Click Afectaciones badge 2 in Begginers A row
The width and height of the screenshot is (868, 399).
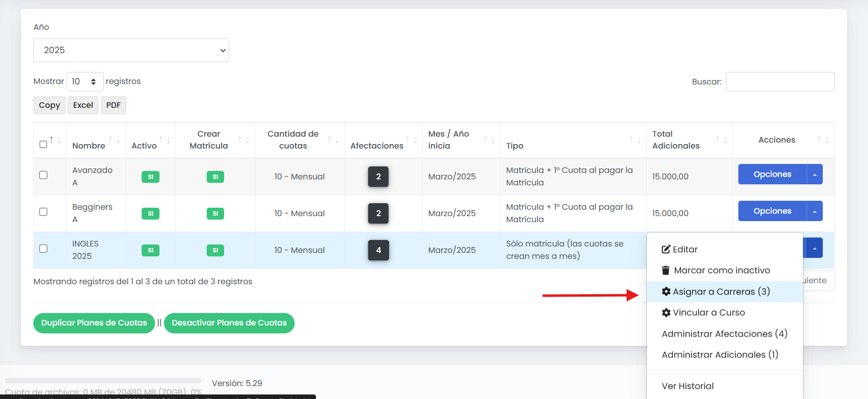(378, 214)
